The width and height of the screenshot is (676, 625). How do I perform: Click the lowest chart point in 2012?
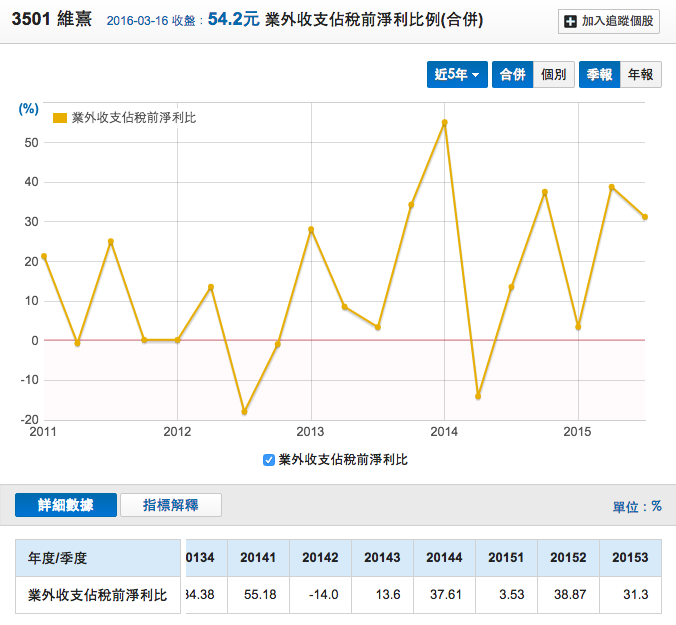click(x=244, y=412)
